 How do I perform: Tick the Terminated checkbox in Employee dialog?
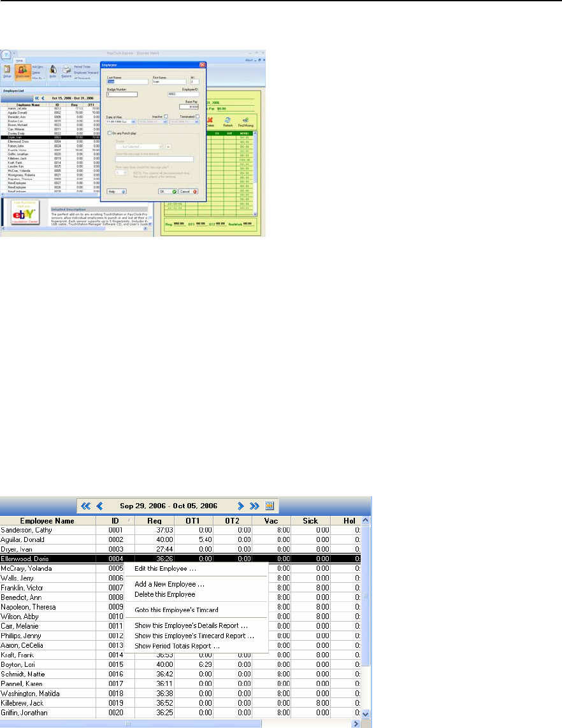point(198,117)
